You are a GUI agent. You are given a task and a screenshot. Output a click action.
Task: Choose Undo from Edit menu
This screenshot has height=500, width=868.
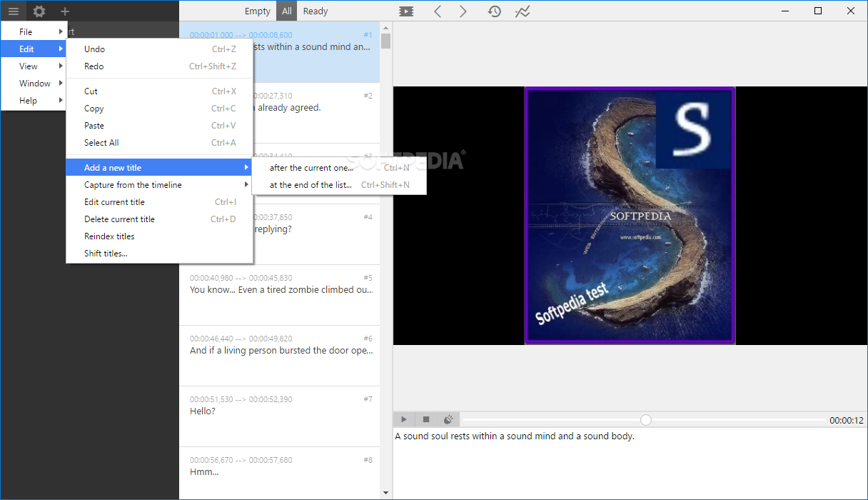pyautogui.click(x=160, y=49)
